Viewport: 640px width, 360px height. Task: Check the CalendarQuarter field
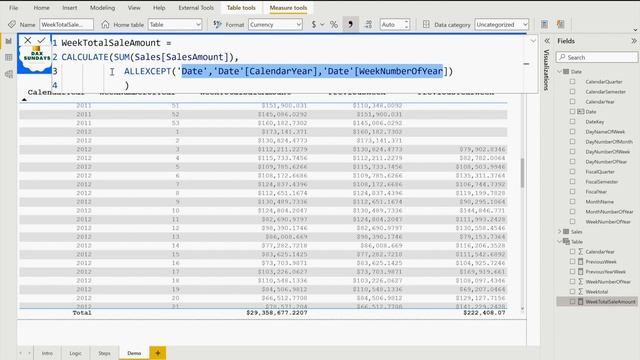click(x=572, y=82)
